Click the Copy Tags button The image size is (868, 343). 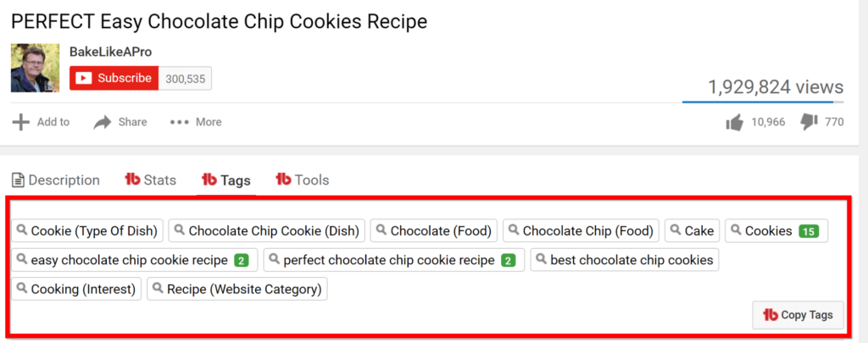(798, 315)
